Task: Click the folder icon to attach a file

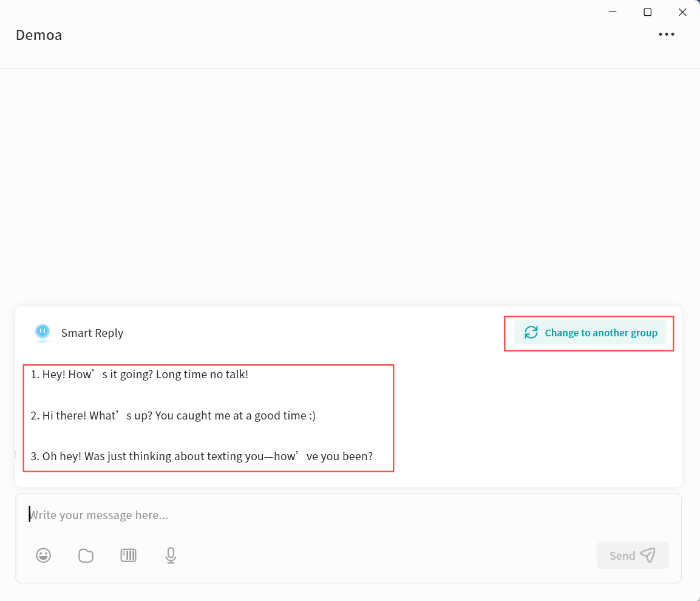Action: (x=86, y=555)
